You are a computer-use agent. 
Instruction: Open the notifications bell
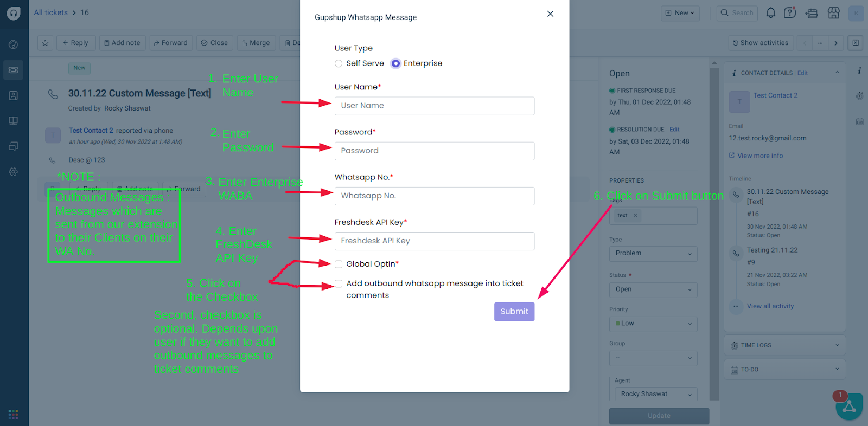click(770, 12)
